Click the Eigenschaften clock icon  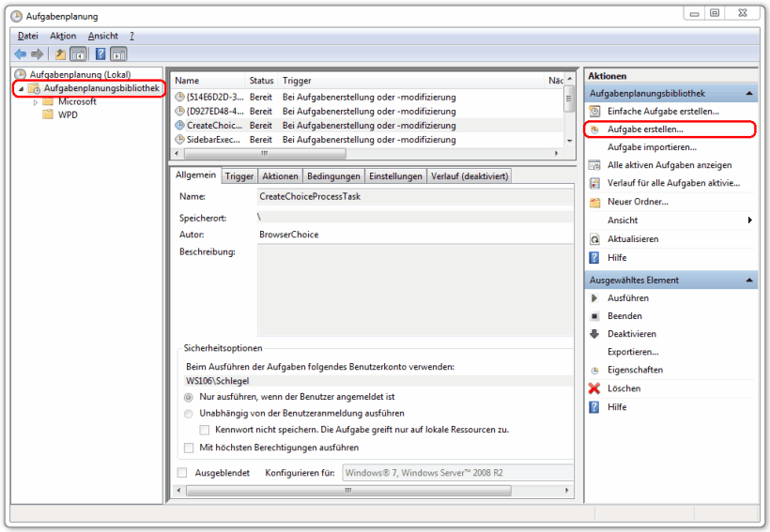coord(594,371)
